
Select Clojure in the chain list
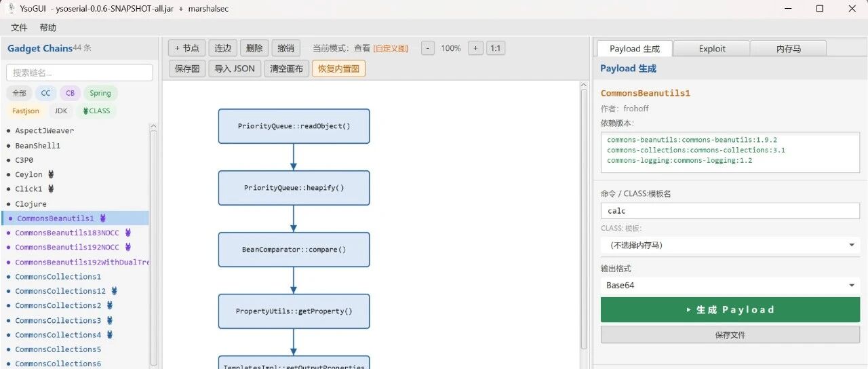point(75,203)
